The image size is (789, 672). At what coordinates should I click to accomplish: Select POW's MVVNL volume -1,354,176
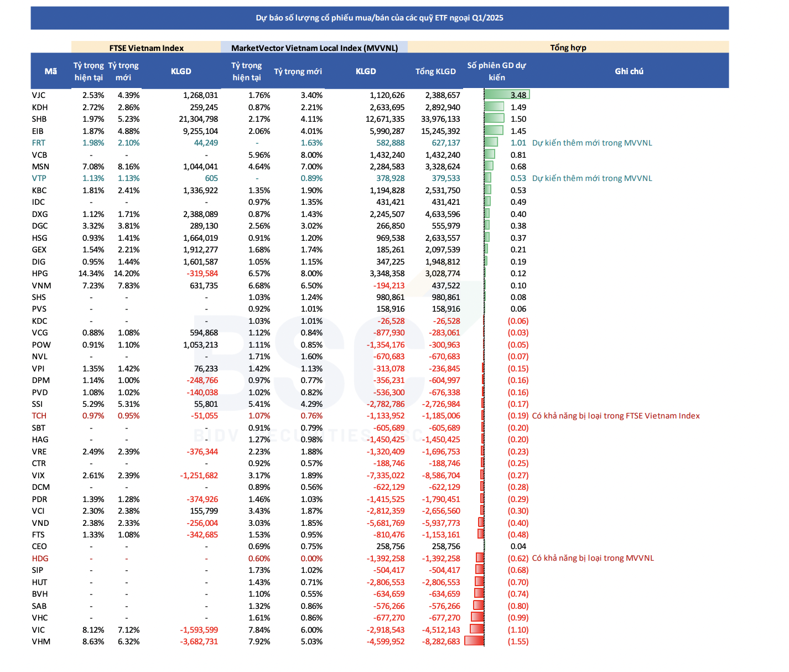(x=386, y=345)
